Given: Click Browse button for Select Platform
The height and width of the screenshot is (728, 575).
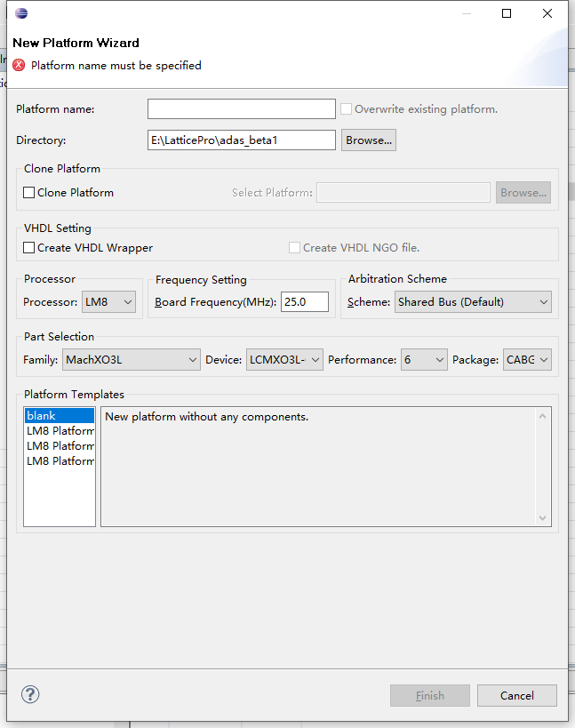Looking at the screenshot, I should (x=523, y=193).
